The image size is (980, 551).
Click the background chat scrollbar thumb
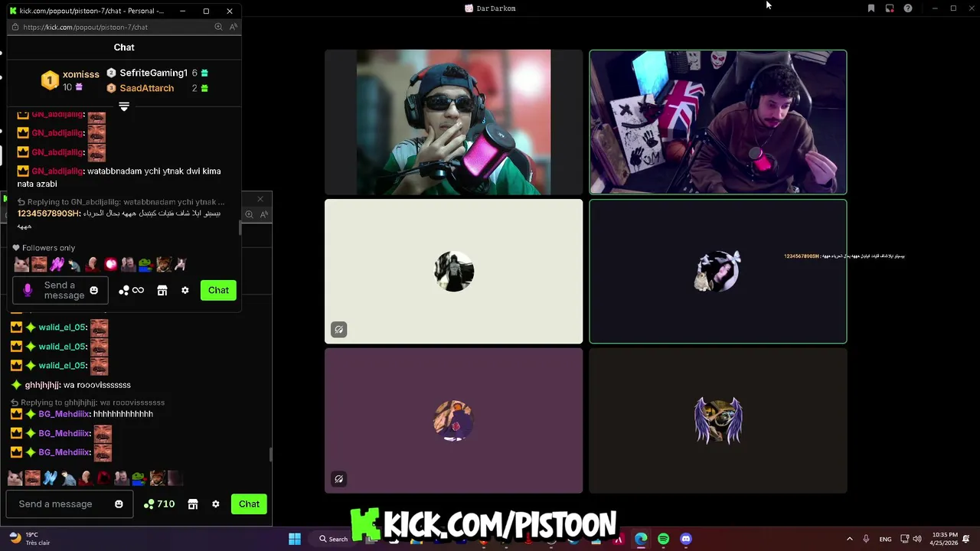pos(270,455)
